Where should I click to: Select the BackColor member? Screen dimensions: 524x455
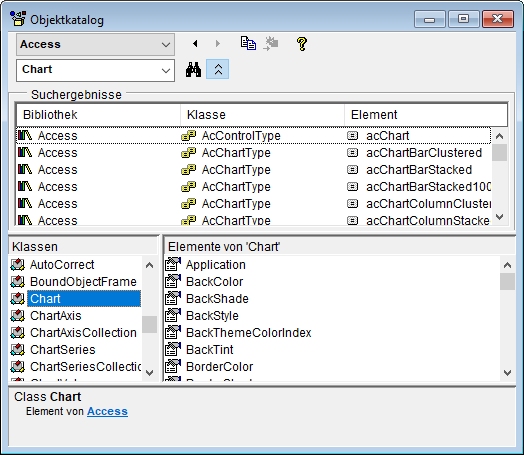[x=214, y=282]
